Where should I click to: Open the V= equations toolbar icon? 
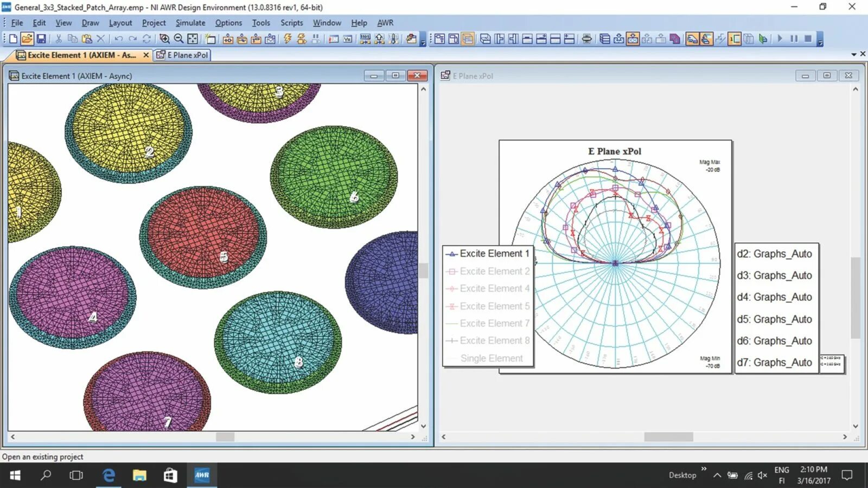[x=348, y=38]
